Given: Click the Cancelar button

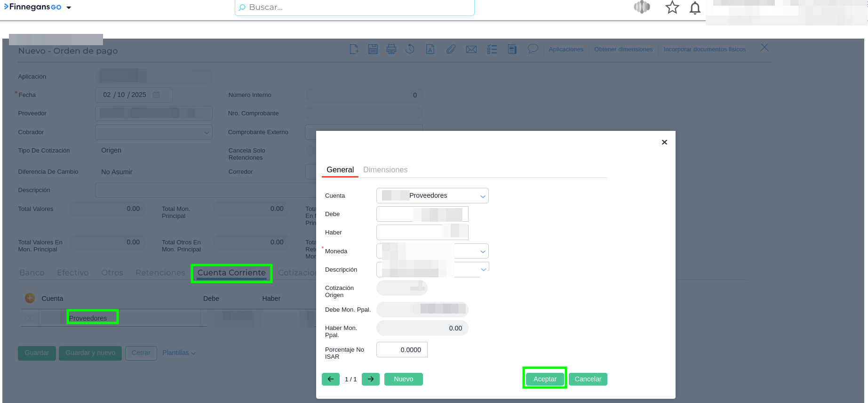Looking at the screenshot, I should tap(588, 379).
